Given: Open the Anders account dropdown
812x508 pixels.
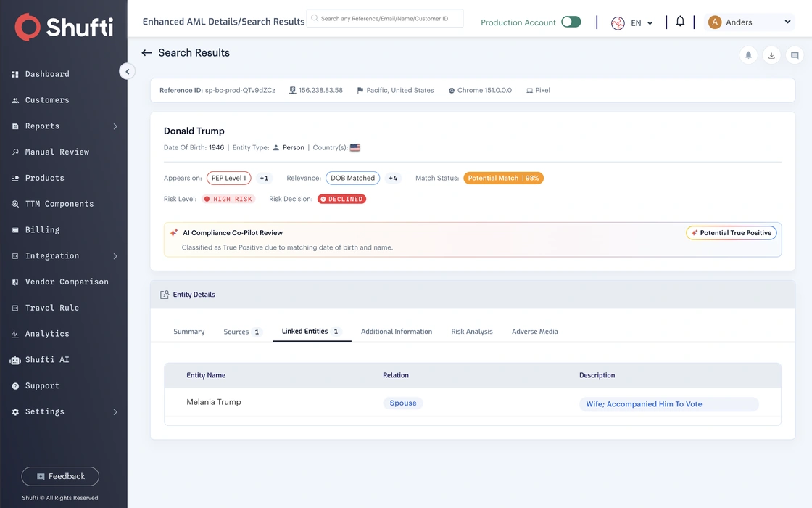Looking at the screenshot, I should point(749,22).
